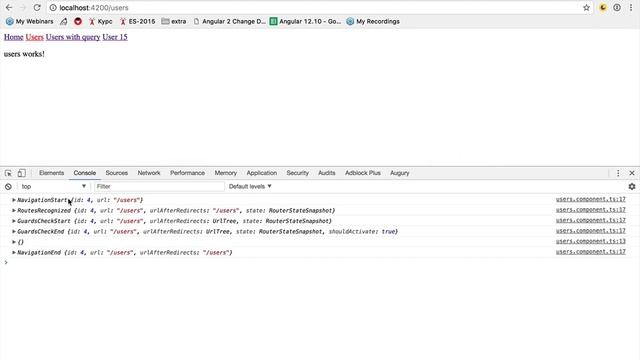This screenshot has height=360, width=640.
Task: Open the Angular 12.10 bookmark
Action: point(305,21)
